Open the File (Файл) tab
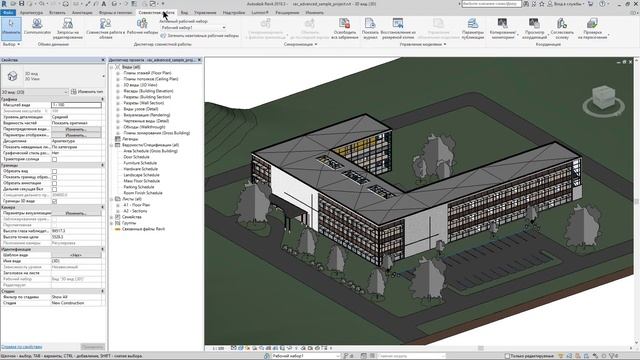Screen dimensions: 640x360 (8, 13)
